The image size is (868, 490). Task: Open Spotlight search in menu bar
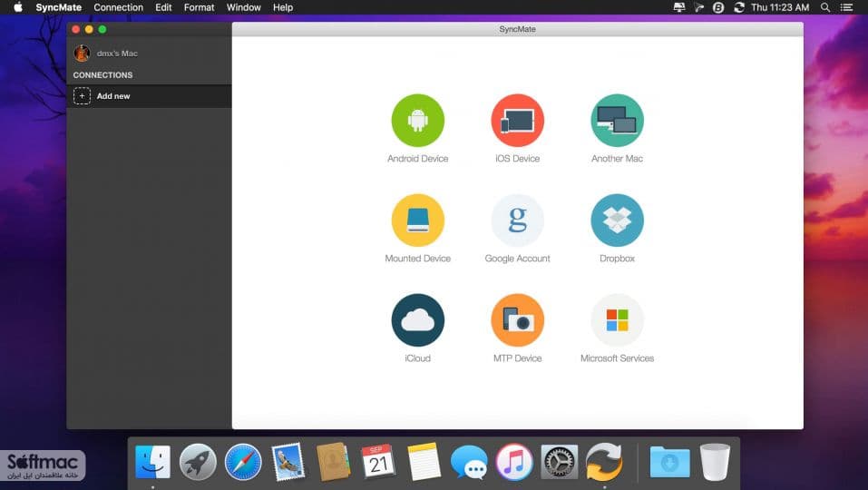(824, 7)
